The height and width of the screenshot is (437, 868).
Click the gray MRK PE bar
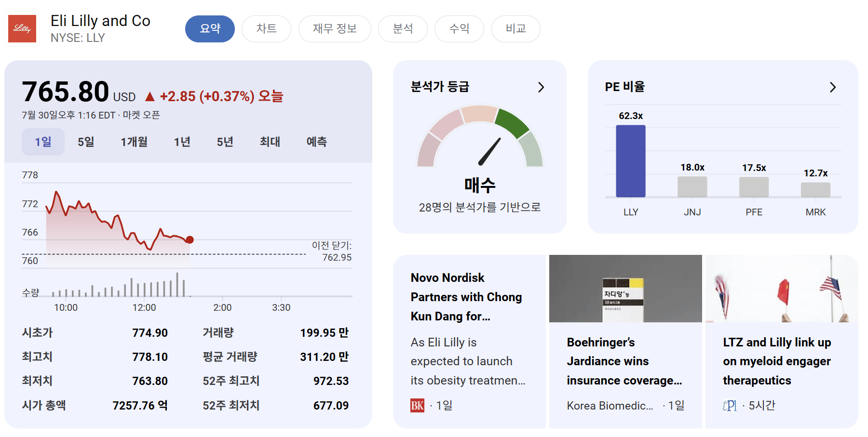pos(816,190)
